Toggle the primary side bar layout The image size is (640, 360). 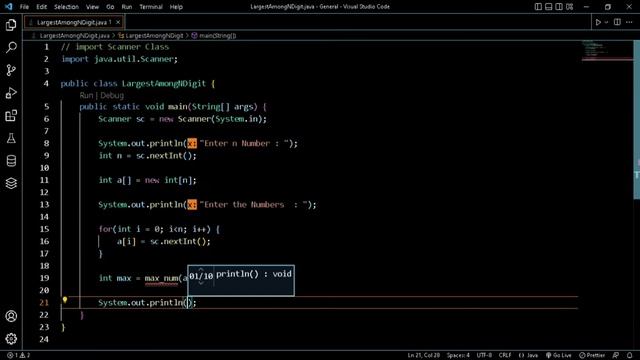point(538,7)
